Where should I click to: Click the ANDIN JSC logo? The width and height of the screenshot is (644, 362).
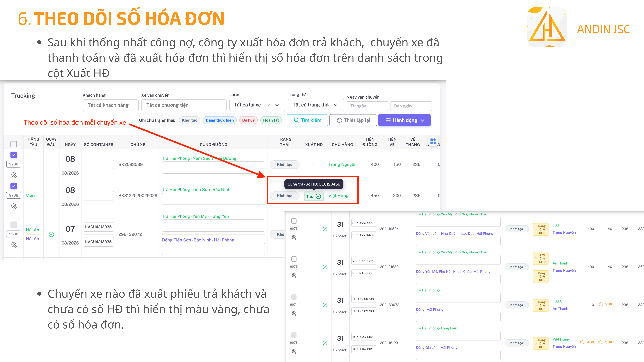click(x=547, y=27)
